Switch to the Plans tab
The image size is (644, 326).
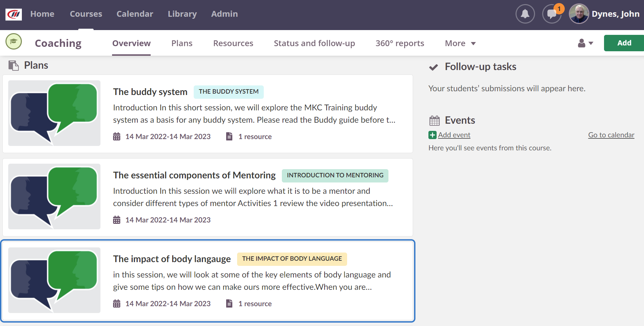182,43
